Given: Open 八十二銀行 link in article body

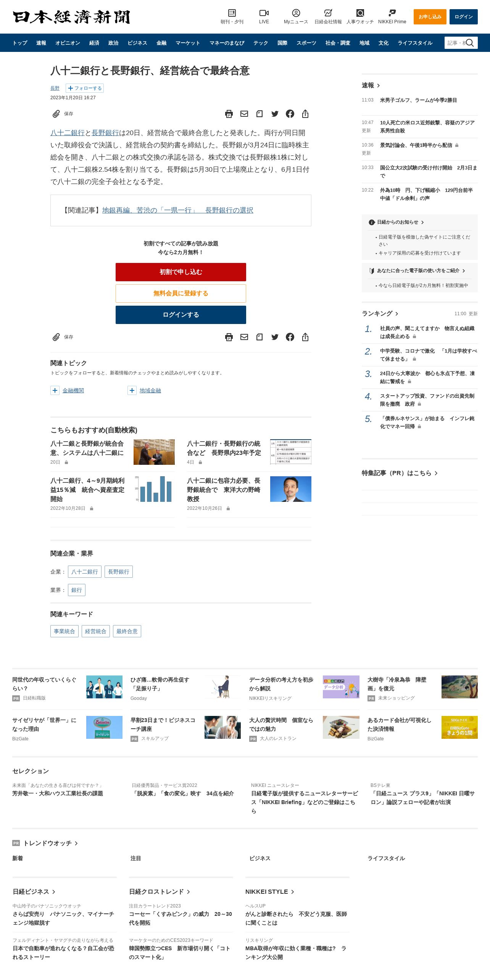Looking at the screenshot, I should [x=68, y=133].
